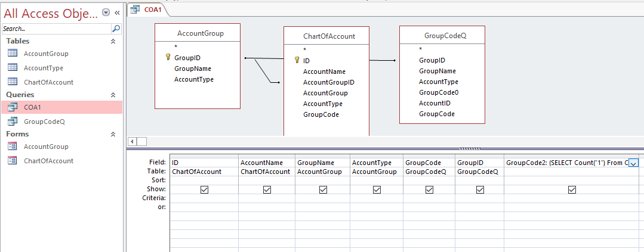Uncheck Show box for ID column
This screenshot has height=252, width=644.
205,189
